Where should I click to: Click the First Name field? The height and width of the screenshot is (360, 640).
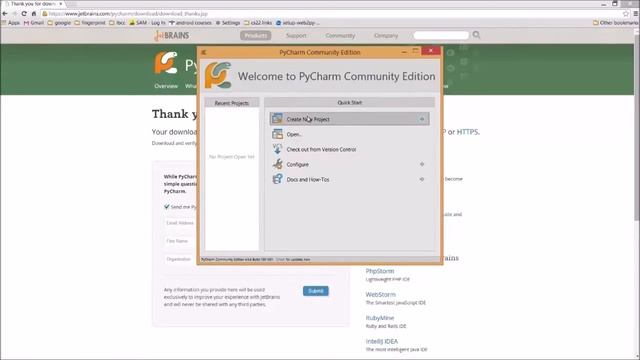[x=181, y=241]
